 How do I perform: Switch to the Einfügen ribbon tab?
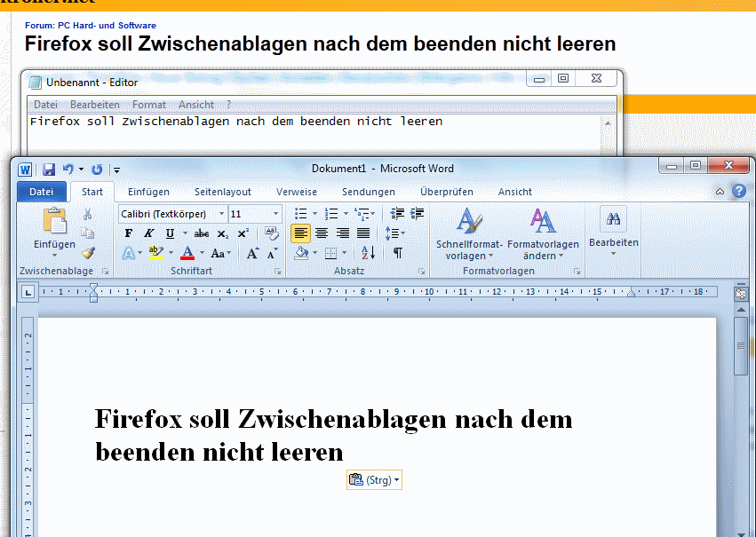(x=148, y=192)
